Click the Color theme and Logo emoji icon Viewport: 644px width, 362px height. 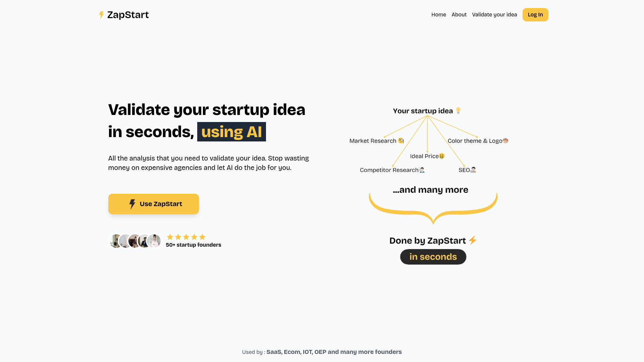[505, 140]
